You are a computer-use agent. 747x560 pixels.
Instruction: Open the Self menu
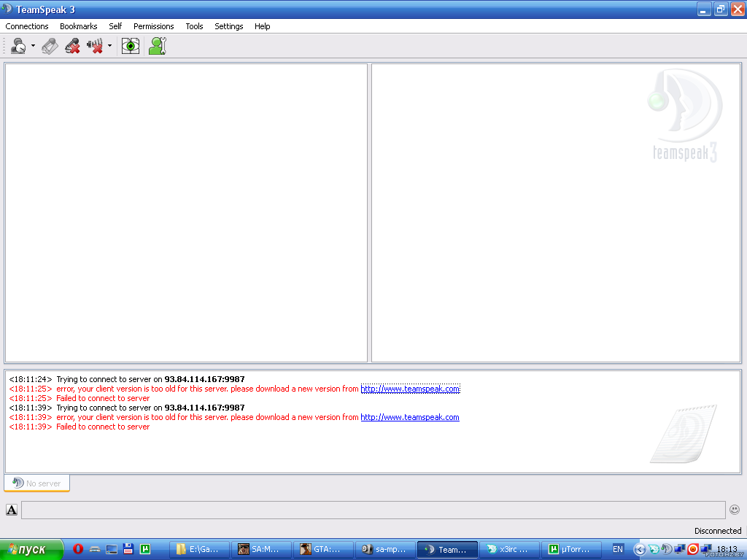coord(115,26)
